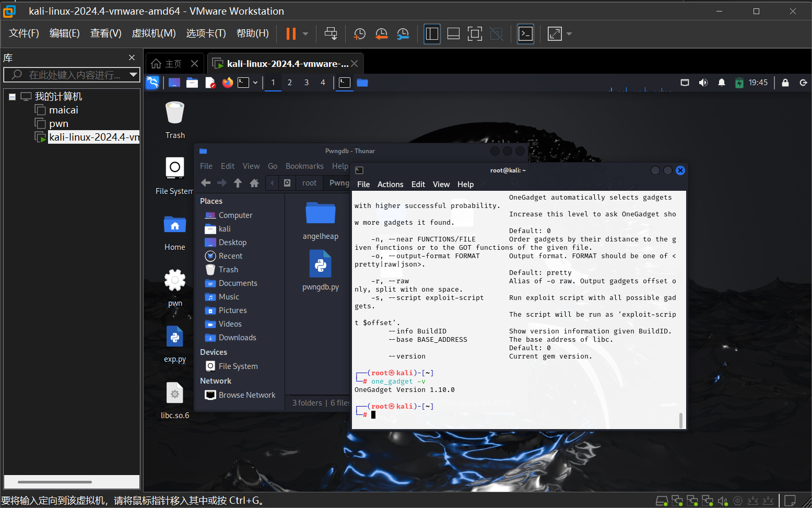Go to parent folder in Thunar
Viewport: 812px width, 508px height.
point(238,183)
